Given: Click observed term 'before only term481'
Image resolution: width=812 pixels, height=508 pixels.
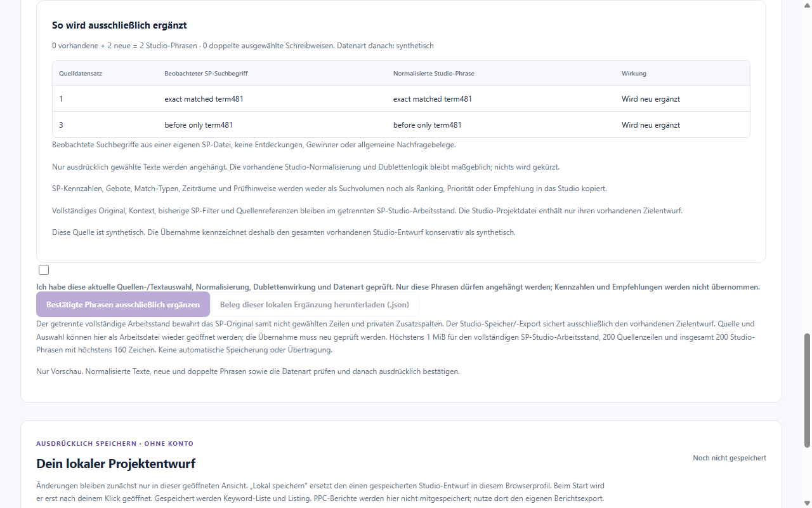Looking at the screenshot, I should tap(199, 125).
